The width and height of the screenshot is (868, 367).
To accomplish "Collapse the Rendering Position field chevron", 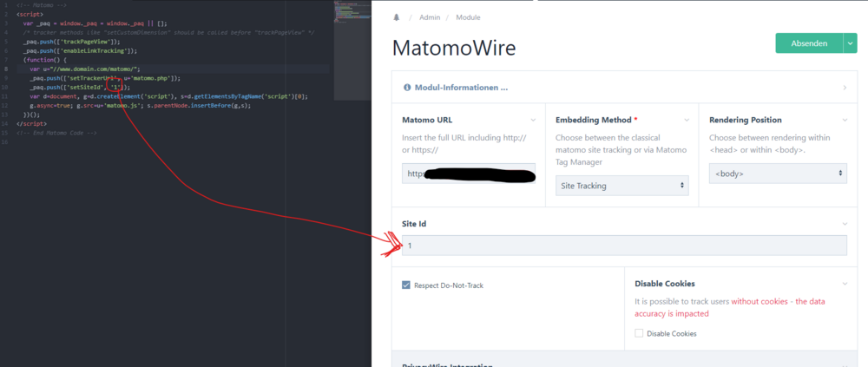I will click(x=843, y=120).
